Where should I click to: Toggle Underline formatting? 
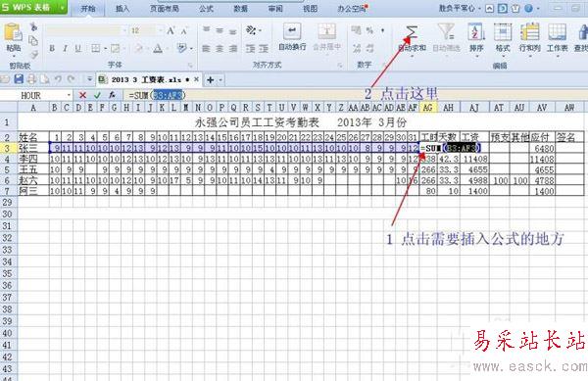tap(77, 48)
